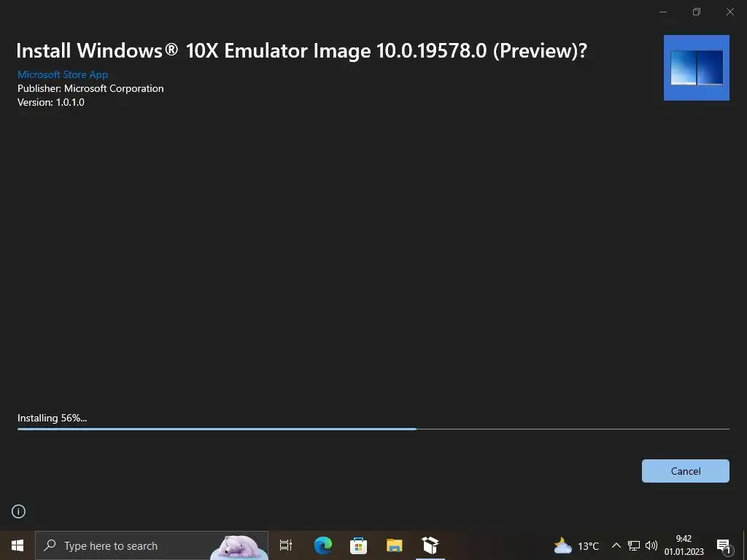Viewport: 747px width, 560px height.
Task: Click the Type here to search box
Action: (x=152, y=545)
